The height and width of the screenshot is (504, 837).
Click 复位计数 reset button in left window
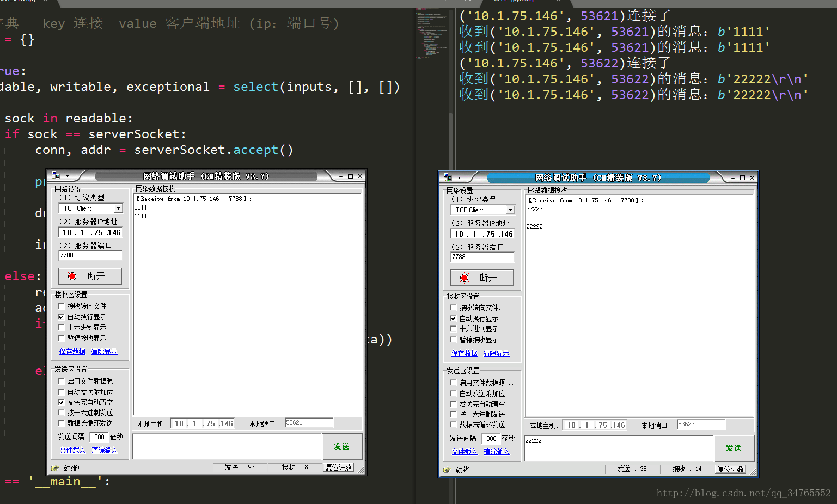point(339,468)
